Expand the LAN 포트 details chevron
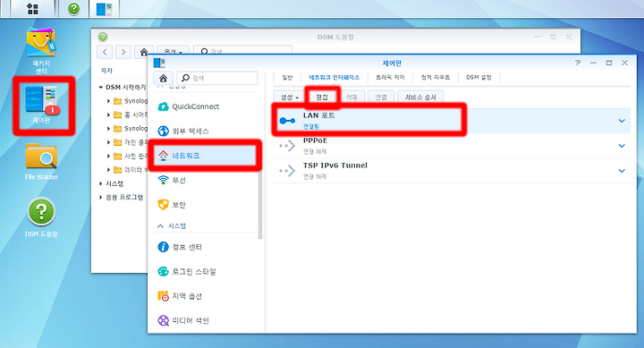Viewport: 644px width, 348px height. (x=622, y=121)
